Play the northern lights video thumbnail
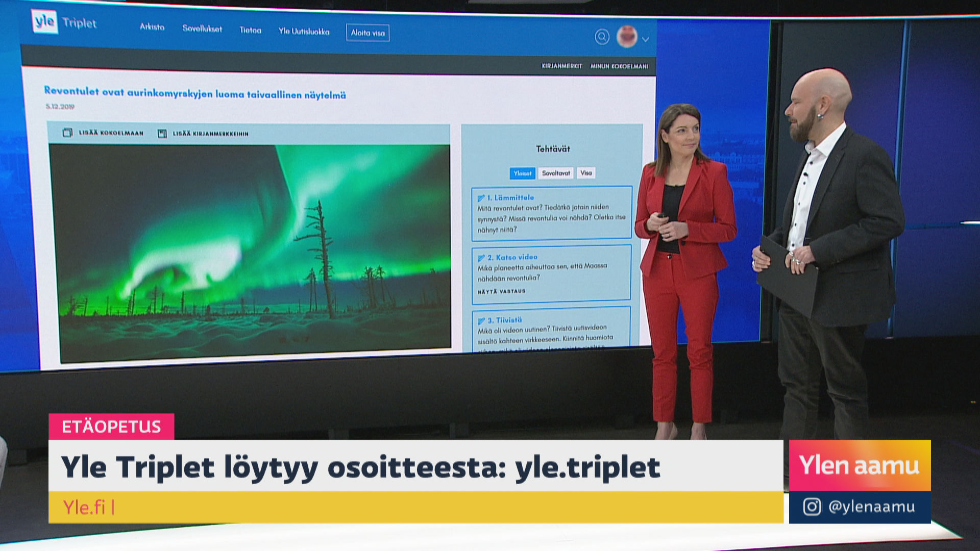This screenshot has width=980, height=551. point(250,253)
